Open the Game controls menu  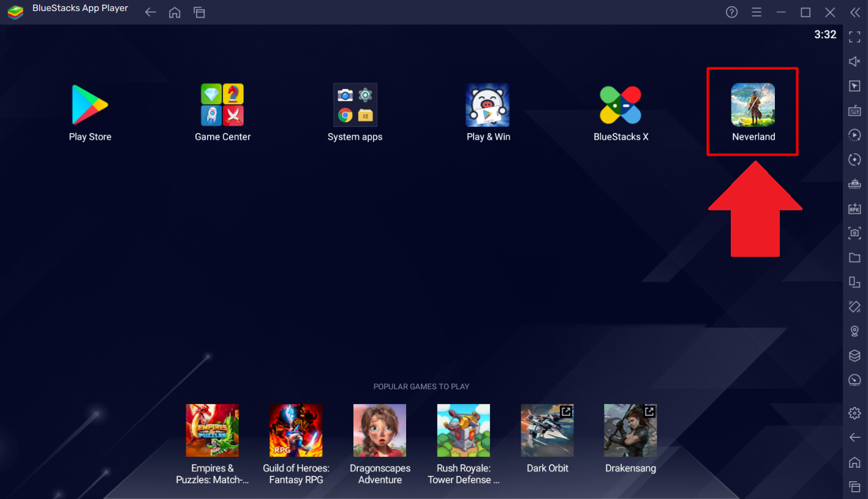point(854,86)
